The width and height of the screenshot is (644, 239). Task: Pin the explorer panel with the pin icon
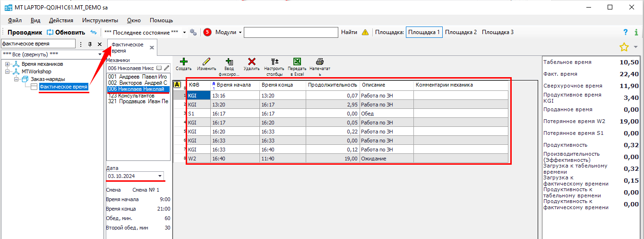(90, 44)
